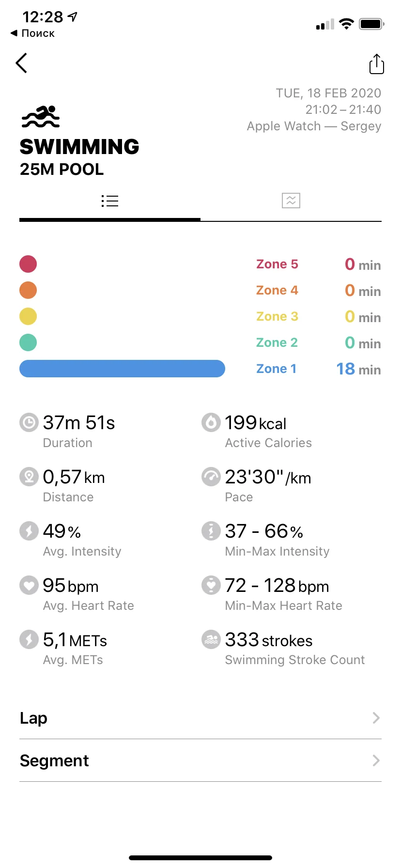Viewport: 401px width, 868px height.
Task: Switch to the chart graph tab
Action: click(x=291, y=201)
